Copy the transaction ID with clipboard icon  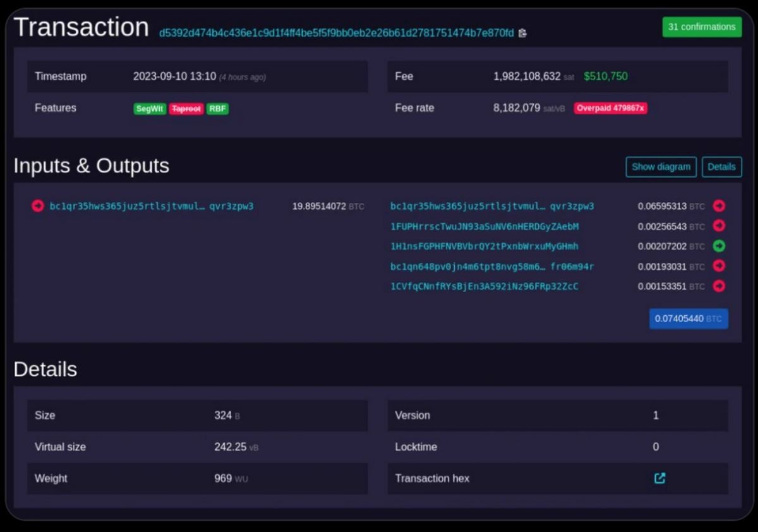tap(522, 33)
